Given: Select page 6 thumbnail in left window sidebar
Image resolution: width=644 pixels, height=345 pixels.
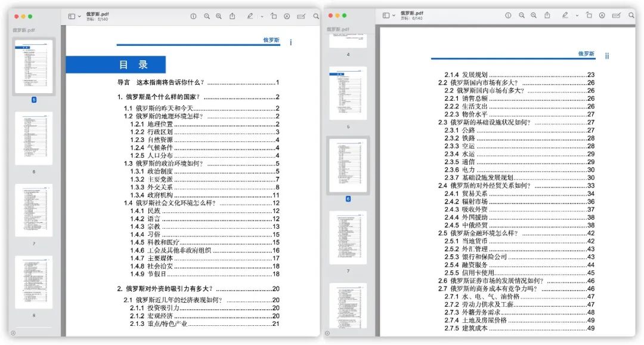Looking at the screenshot, I should click(33, 138).
